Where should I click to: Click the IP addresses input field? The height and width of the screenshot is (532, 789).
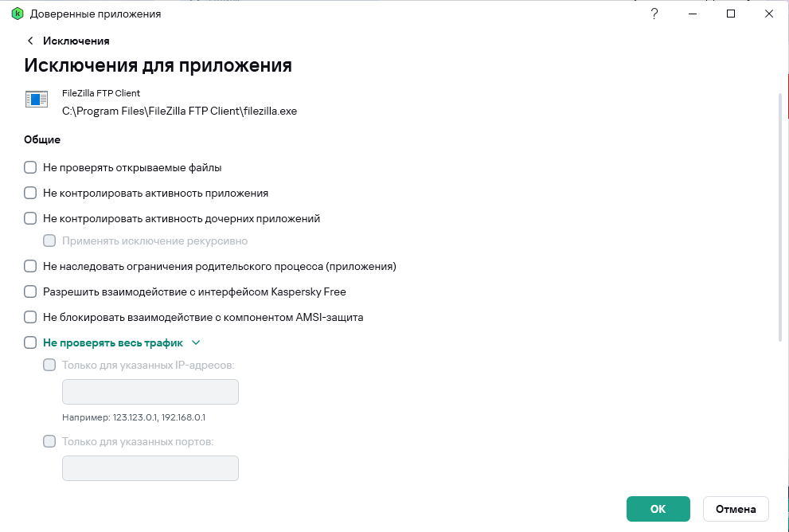(x=150, y=392)
